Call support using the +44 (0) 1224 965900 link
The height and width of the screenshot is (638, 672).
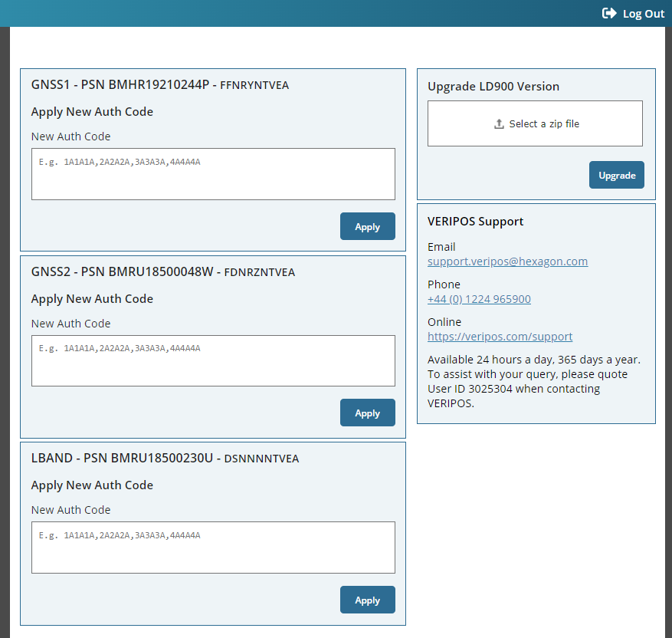(479, 298)
